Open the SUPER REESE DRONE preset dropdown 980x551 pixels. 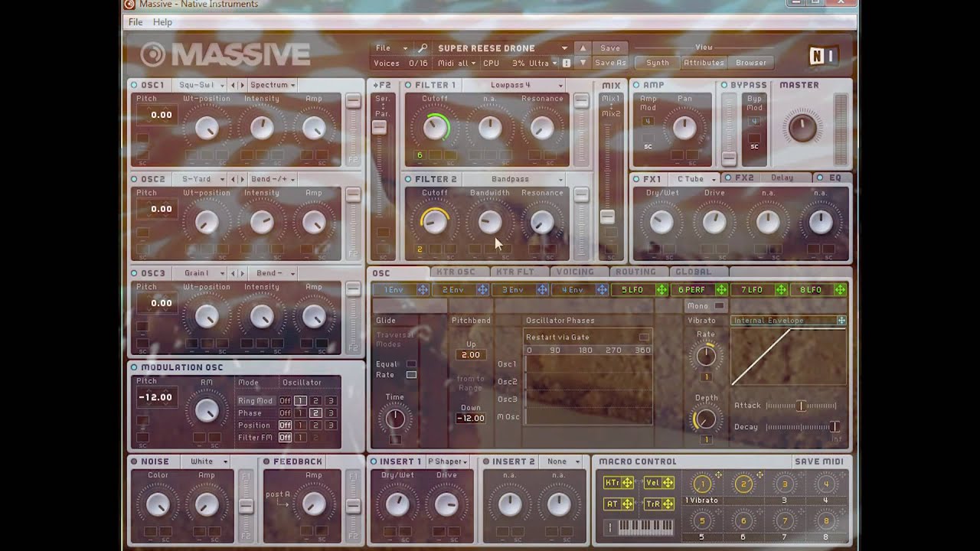point(503,48)
